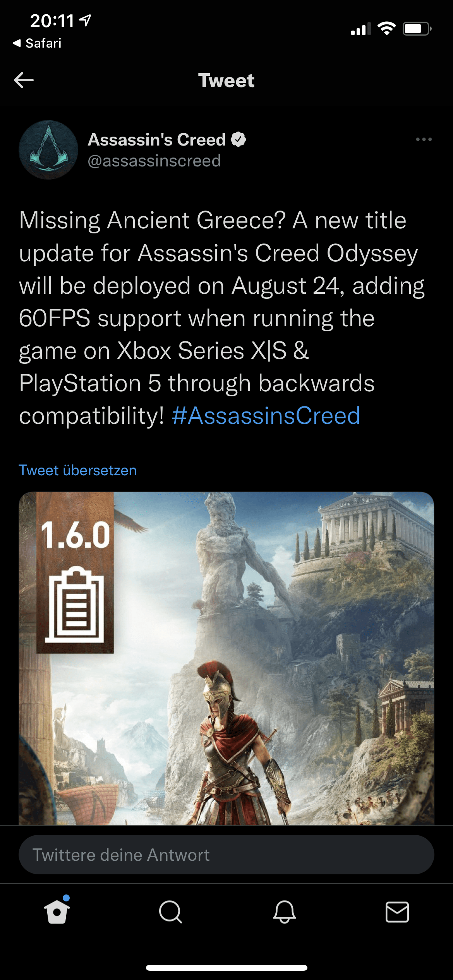Tap the verified badge next to Assassin's Creed

(239, 139)
